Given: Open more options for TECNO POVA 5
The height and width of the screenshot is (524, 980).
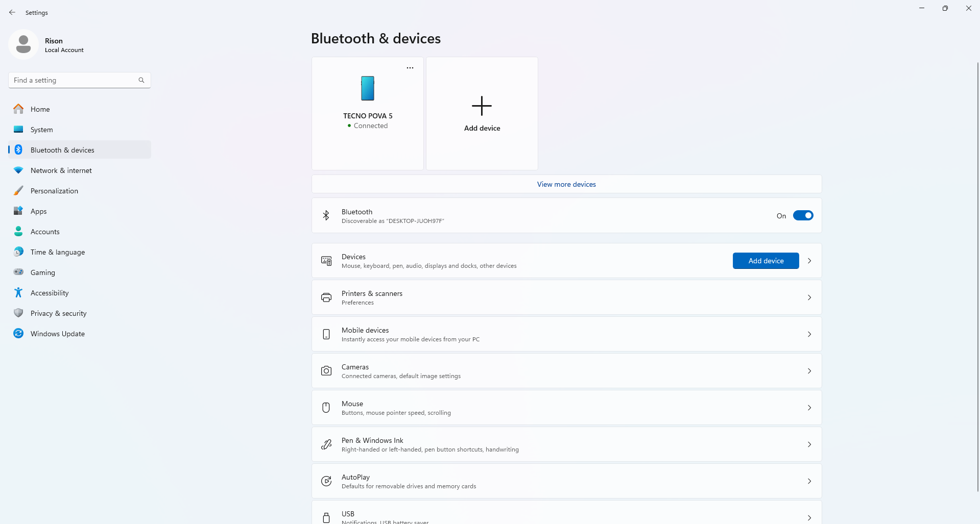Looking at the screenshot, I should click(x=410, y=68).
